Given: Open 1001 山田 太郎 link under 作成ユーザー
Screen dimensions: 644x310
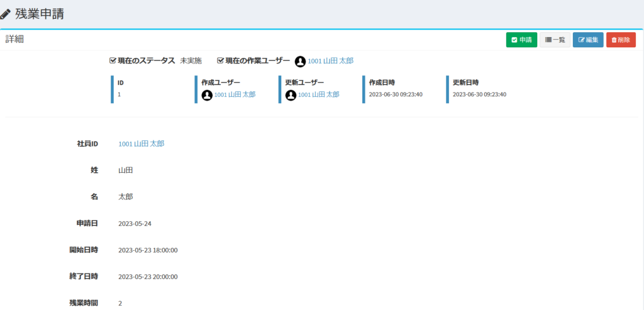Looking at the screenshot, I should 235,94.
